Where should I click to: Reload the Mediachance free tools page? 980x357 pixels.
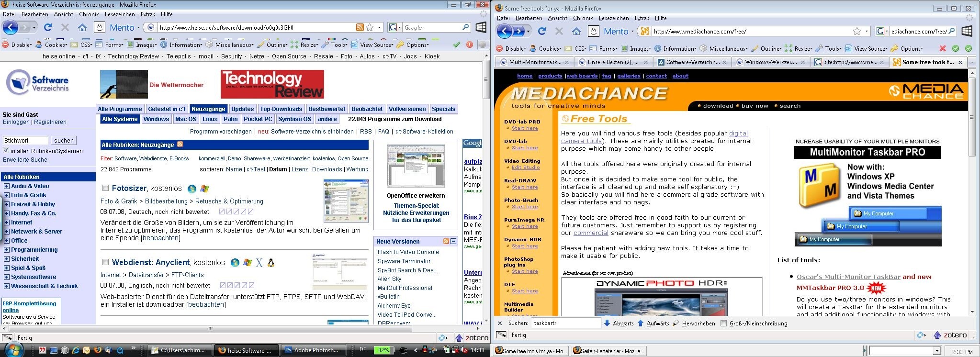pyautogui.click(x=542, y=31)
